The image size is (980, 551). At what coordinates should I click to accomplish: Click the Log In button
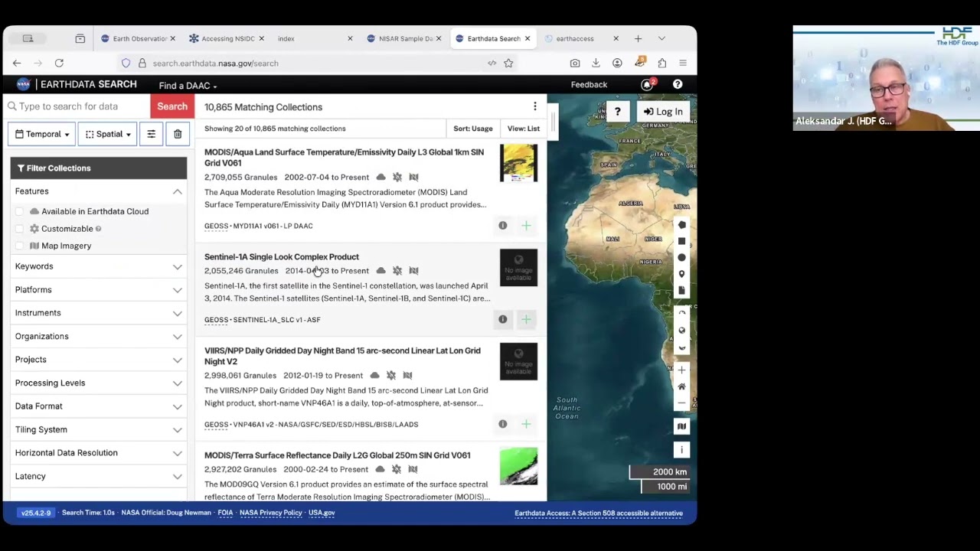pyautogui.click(x=663, y=112)
